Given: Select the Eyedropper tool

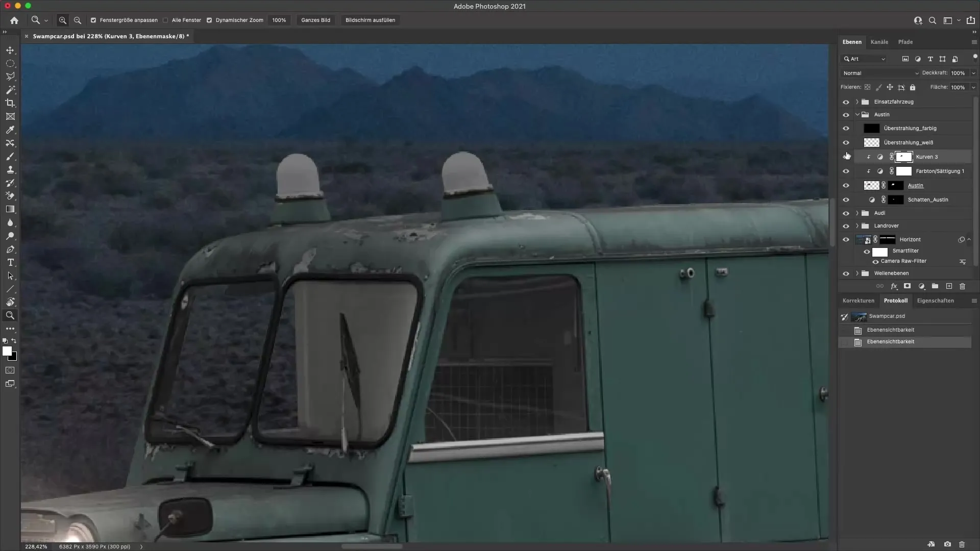Looking at the screenshot, I should (10, 130).
